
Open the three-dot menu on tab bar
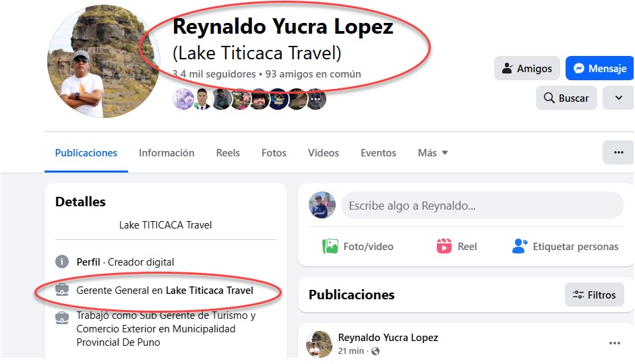click(618, 152)
